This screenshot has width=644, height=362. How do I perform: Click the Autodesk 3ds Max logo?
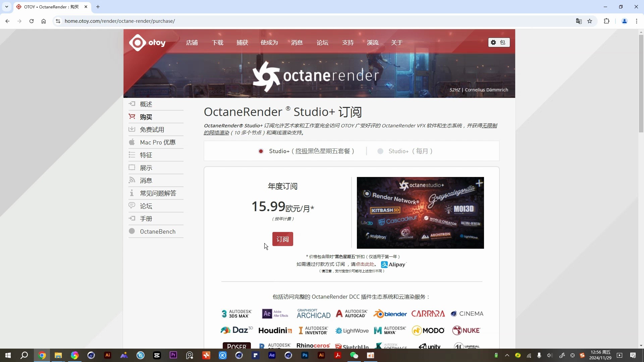tap(236, 314)
